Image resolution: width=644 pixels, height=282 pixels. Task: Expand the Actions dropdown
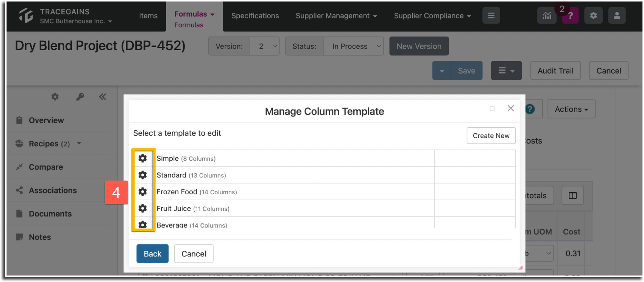[571, 109]
